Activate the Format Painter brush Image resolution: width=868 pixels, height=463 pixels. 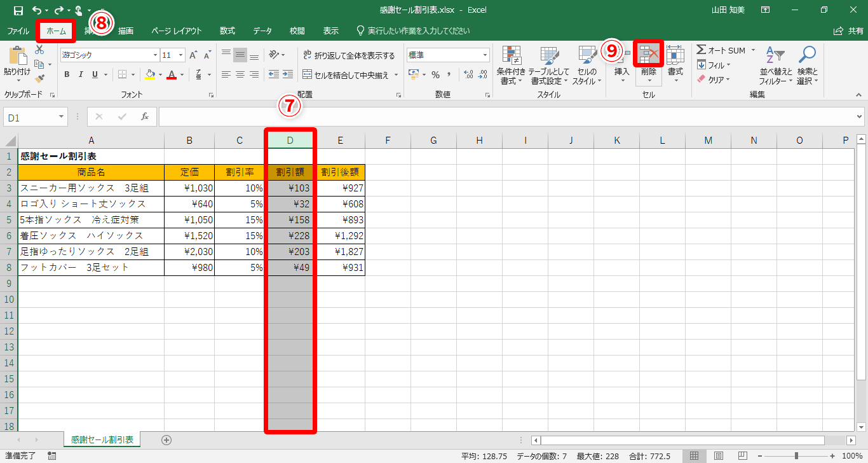pyautogui.click(x=39, y=79)
